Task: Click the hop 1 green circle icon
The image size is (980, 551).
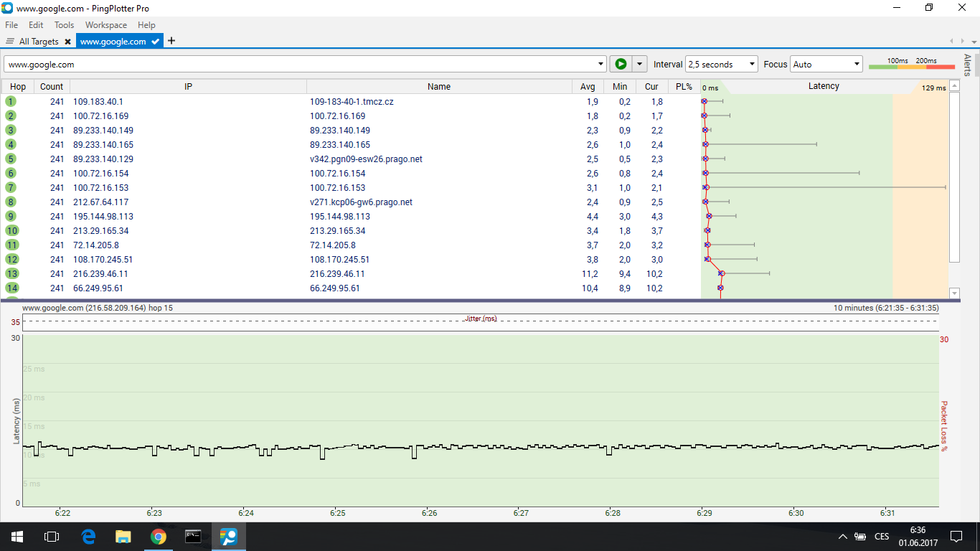Action: pyautogui.click(x=11, y=101)
